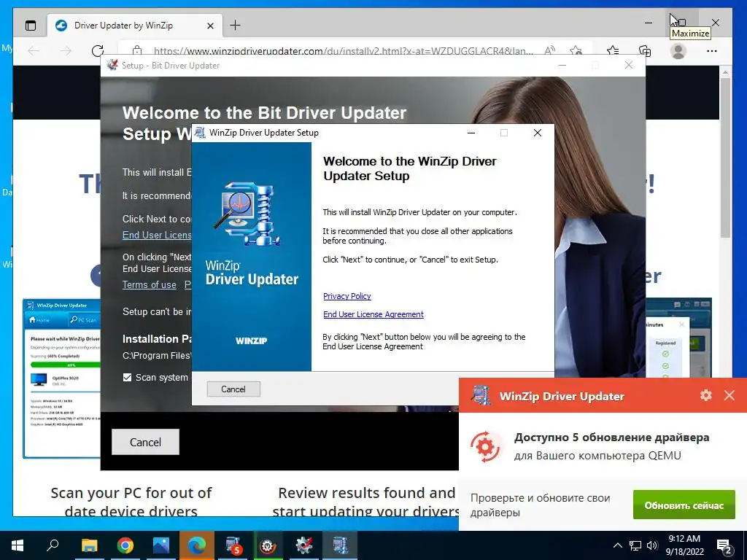
Task: Open File Explorer from taskbar
Action: 89,545
